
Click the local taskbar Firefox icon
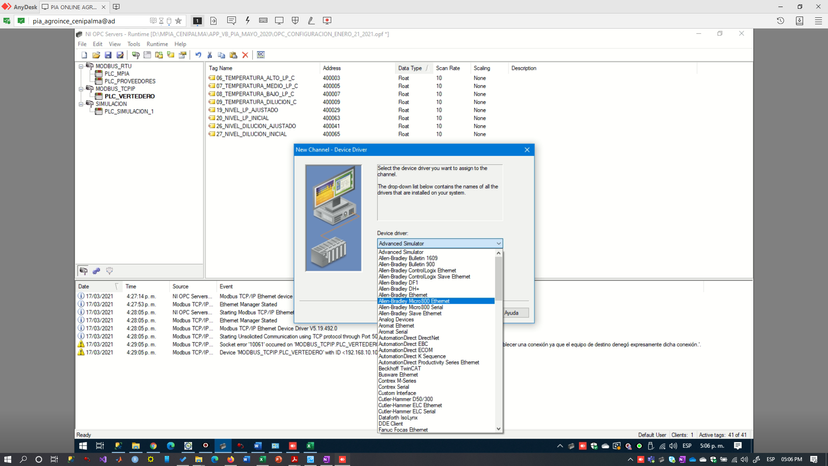(231, 460)
